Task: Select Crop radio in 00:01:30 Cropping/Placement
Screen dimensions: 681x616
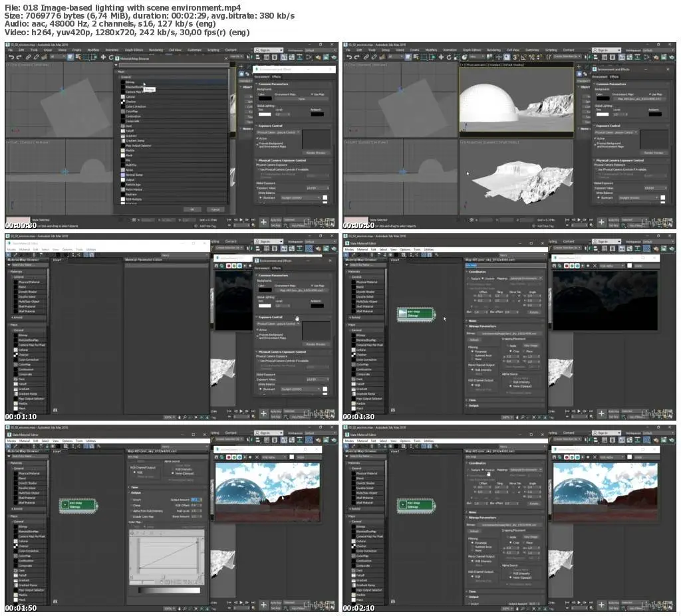Action: (511, 351)
